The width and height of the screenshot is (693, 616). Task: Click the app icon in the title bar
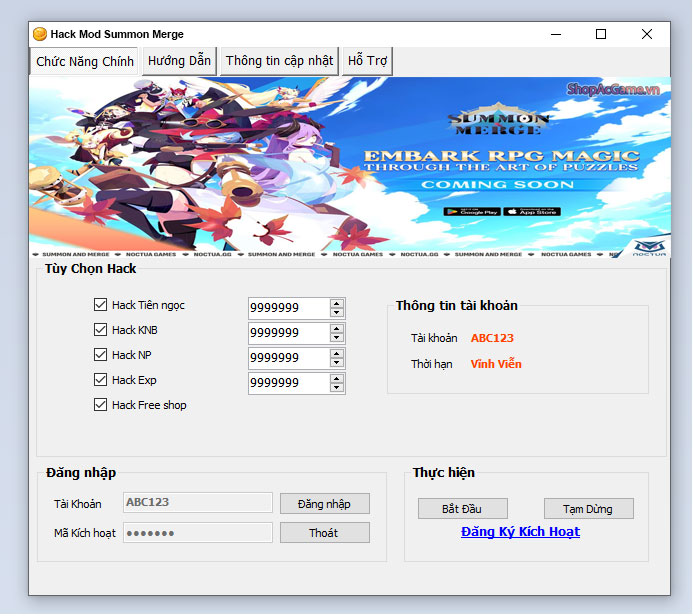click(40, 34)
